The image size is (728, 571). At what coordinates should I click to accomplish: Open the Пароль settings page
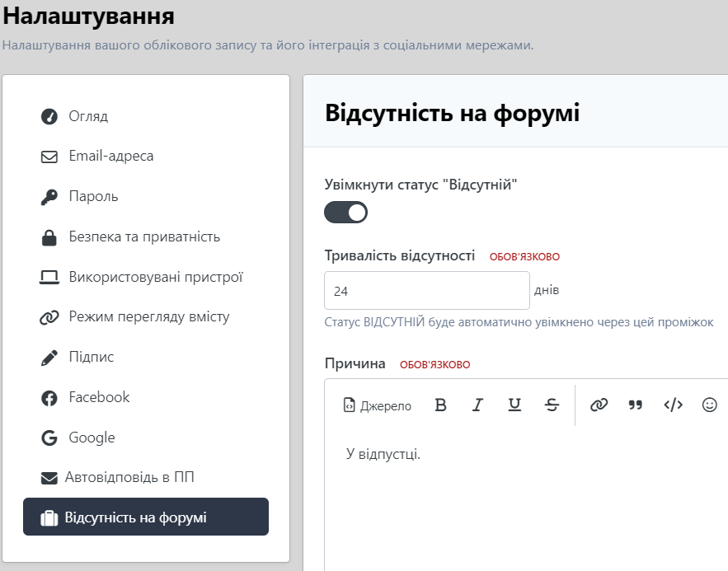point(93,197)
